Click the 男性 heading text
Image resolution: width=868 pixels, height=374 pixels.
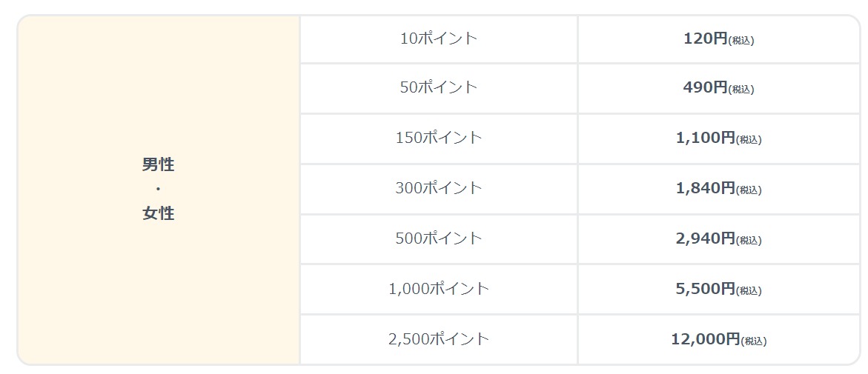[159, 165]
